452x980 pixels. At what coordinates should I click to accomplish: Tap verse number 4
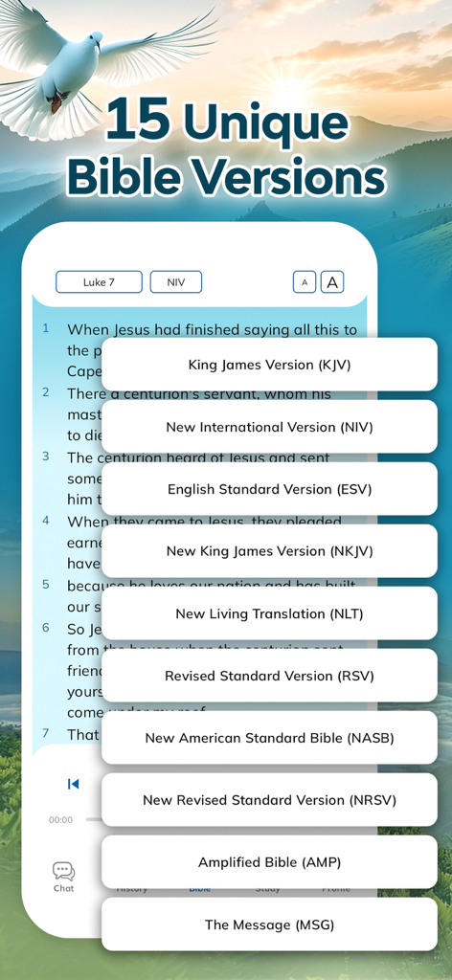[46, 520]
